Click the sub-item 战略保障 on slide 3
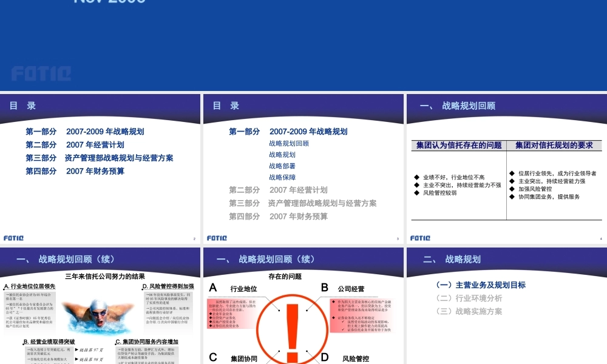Viewport: 607px width, 364px height. [x=282, y=177]
